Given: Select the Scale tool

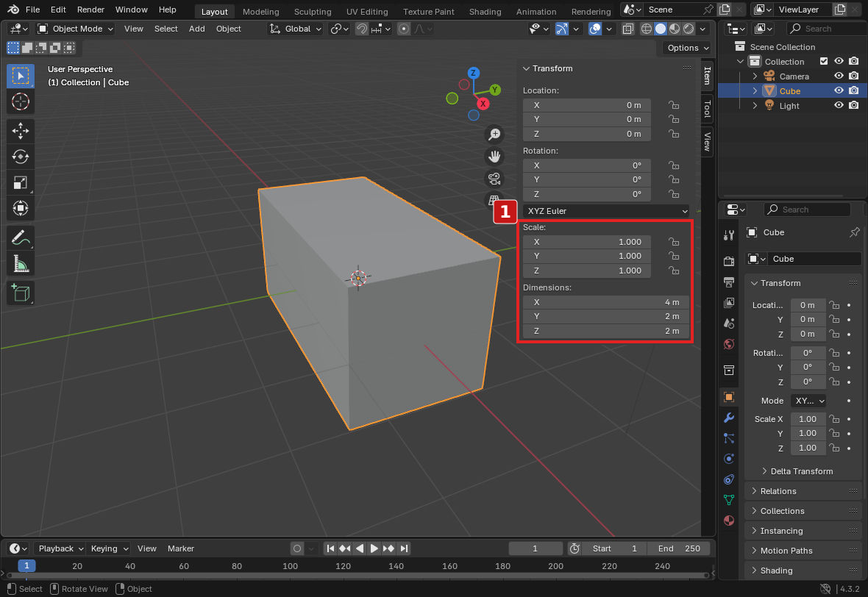Looking at the screenshot, I should click(21, 182).
